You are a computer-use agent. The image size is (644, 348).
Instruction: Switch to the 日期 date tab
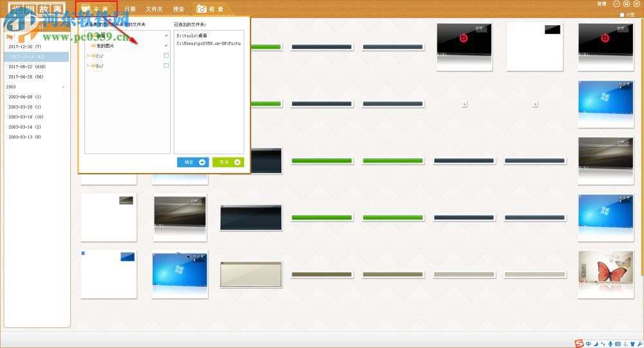click(130, 9)
